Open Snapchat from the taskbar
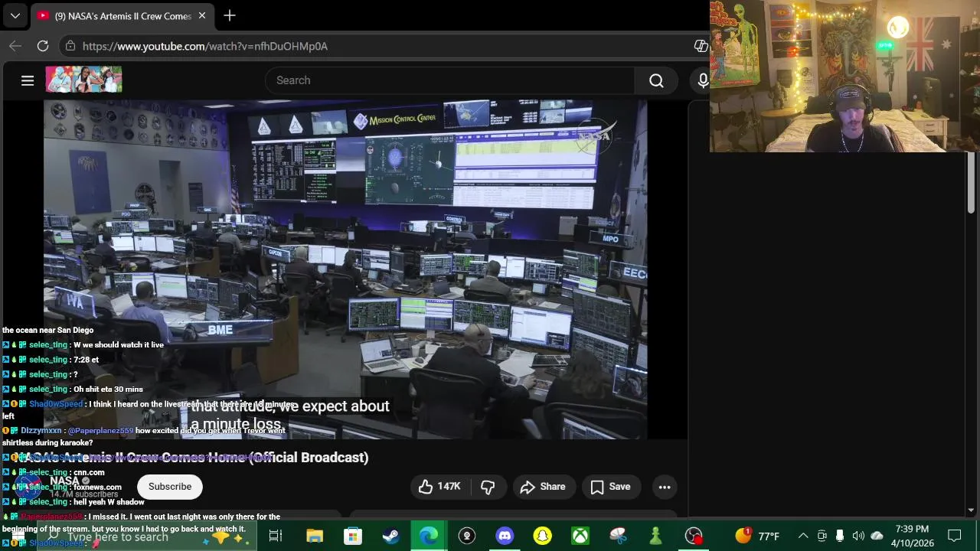Screen dimensions: 980x551 [542, 536]
